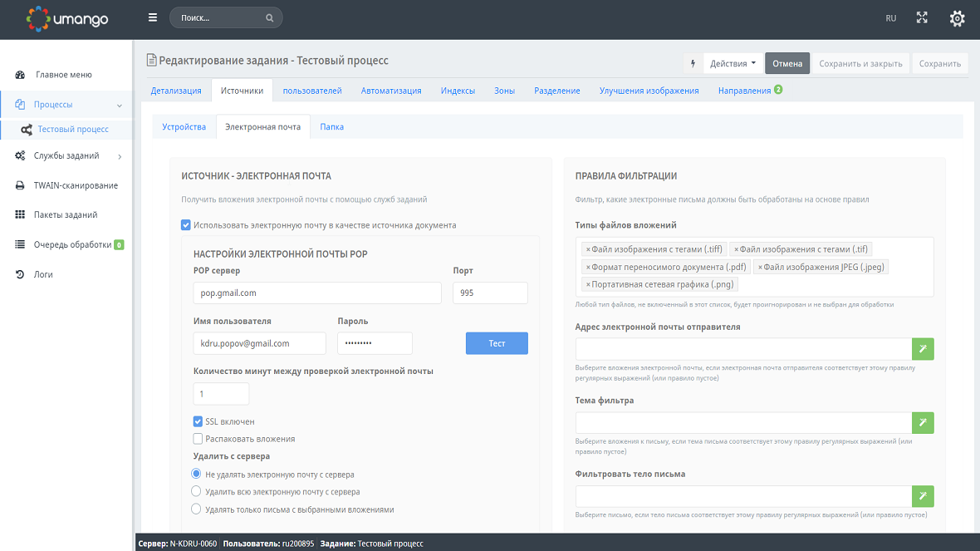Open settings gear icon in top bar
Screen dimensions: 980x551
(957, 17)
